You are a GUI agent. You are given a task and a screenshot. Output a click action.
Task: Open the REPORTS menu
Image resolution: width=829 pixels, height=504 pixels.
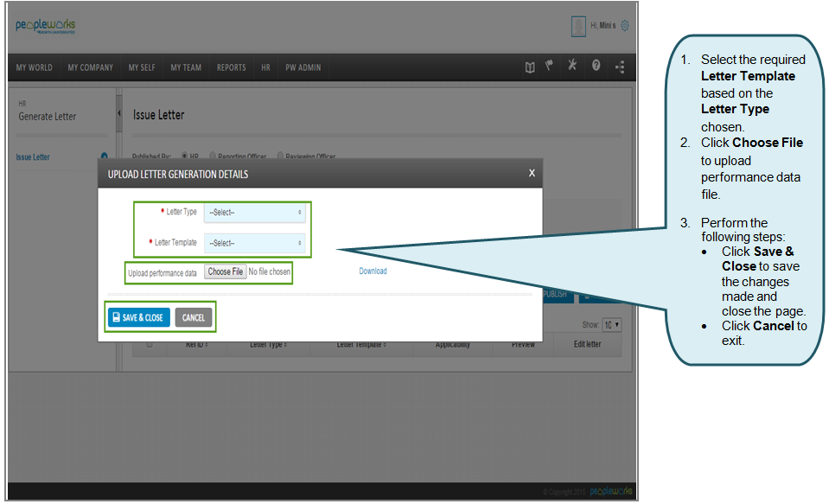(x=231, y=67)
